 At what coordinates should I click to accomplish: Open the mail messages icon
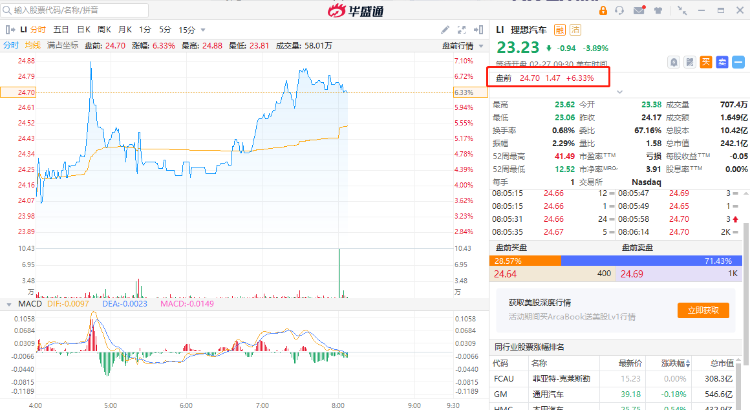(x=639, y=10)
